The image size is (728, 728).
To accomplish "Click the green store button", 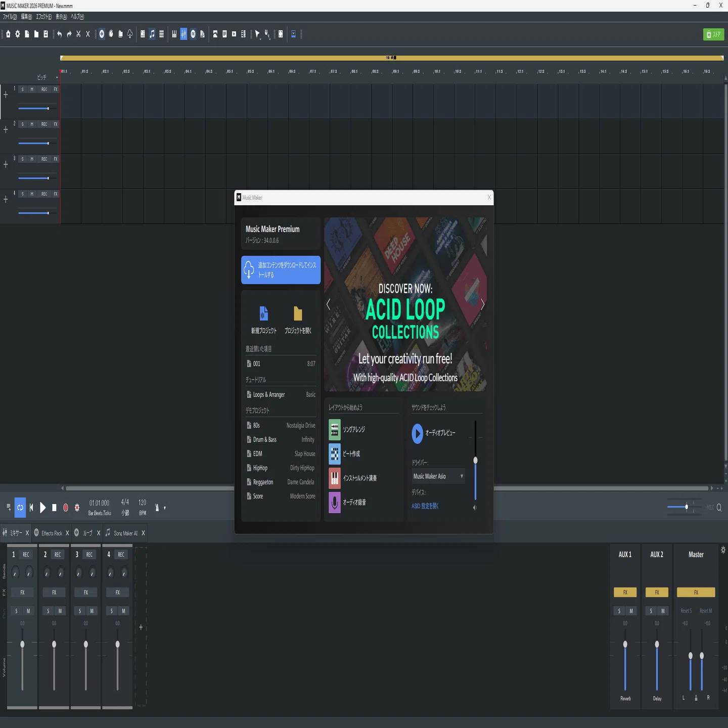I will click(x=713, y=34).
